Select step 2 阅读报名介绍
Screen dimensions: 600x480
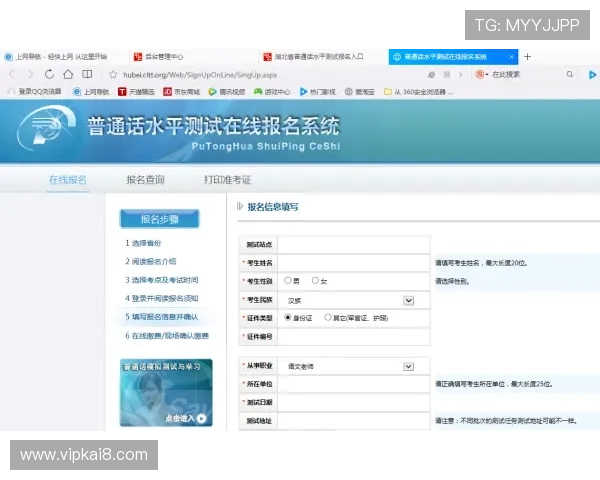pyautogui.click(x=151, y=261)
